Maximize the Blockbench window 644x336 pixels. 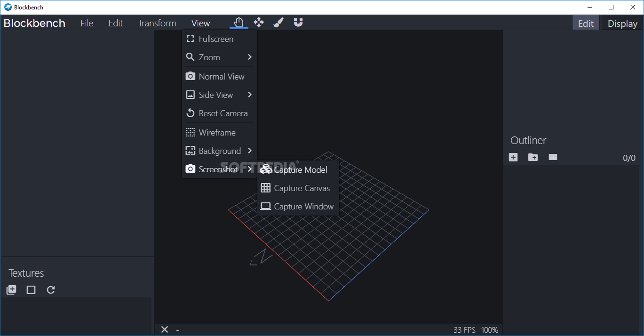coord(611,7)
